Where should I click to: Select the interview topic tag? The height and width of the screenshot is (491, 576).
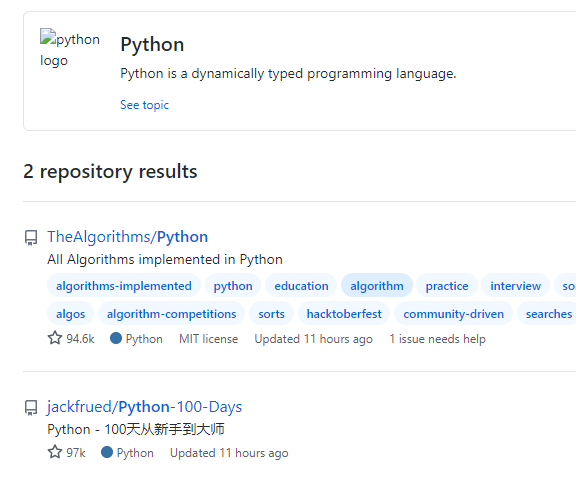[x=515, y=286]
